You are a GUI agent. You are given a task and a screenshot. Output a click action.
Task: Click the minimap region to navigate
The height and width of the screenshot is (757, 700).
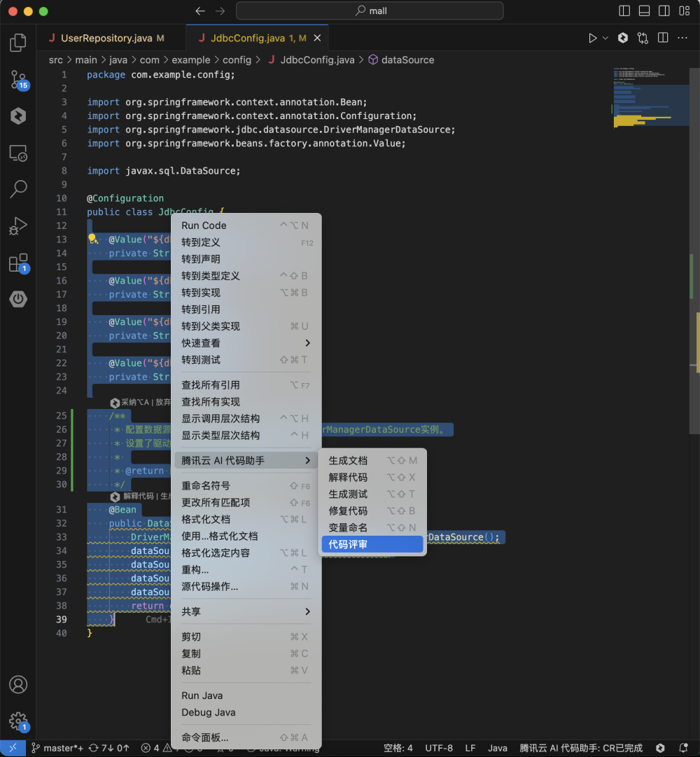650,98
